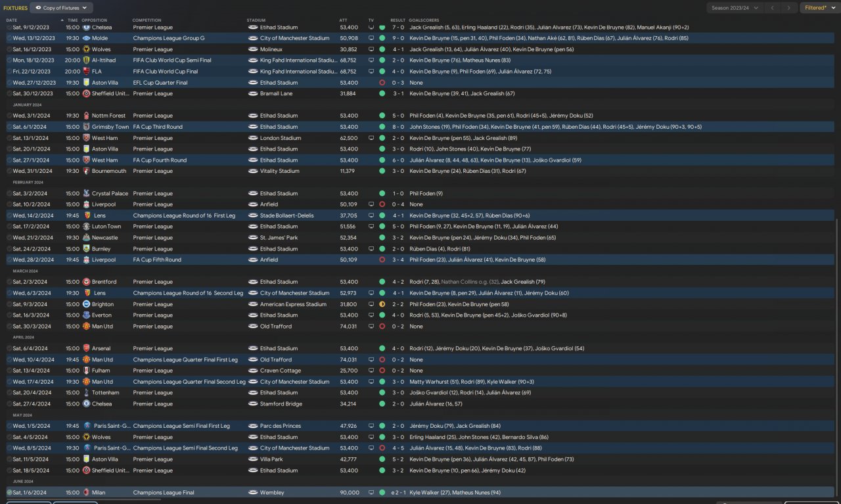Go to the previous season arrow
This screenshot has width=841, height=504.
pyautogui.click(x=773, y=8)
